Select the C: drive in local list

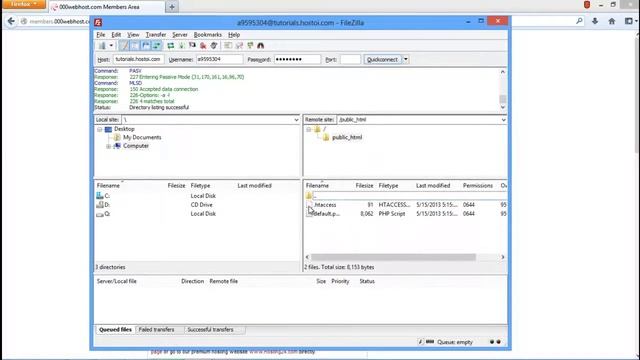click(x=103, y=196)
